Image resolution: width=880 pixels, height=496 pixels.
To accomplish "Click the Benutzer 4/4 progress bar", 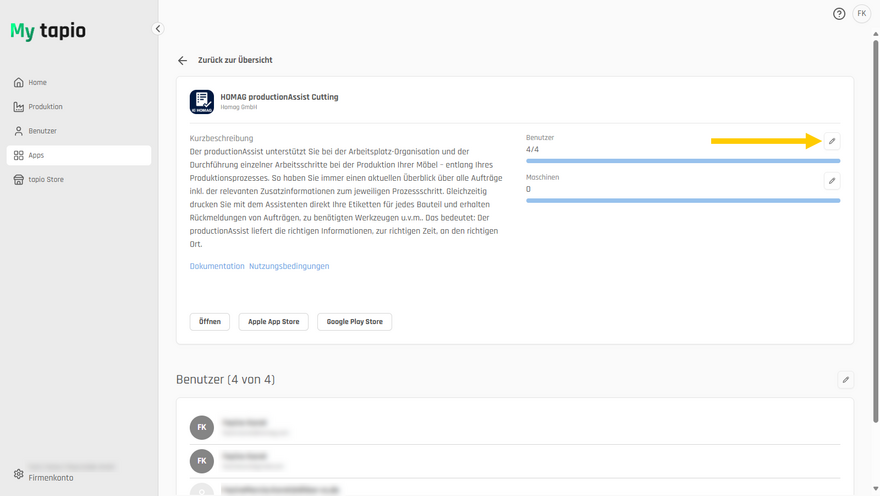I will (683, 161).
